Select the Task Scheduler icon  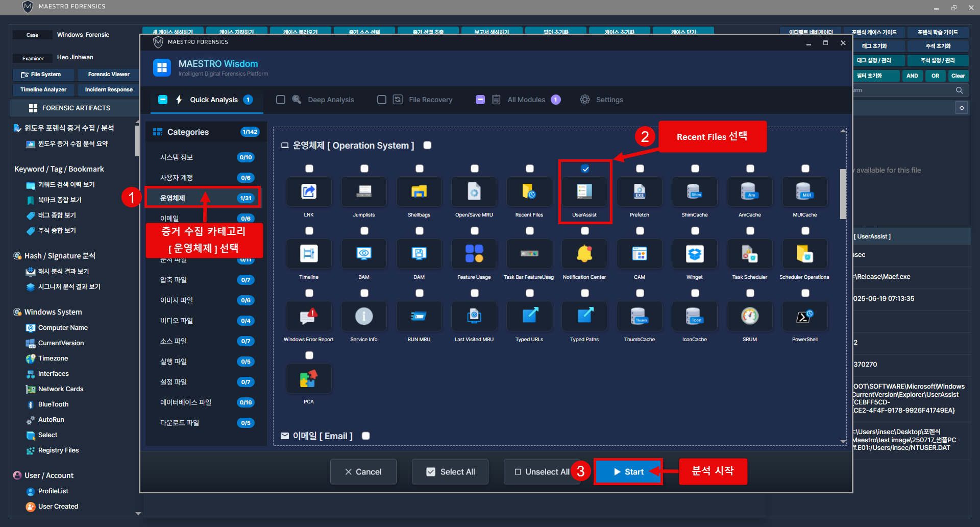point(750,254)
